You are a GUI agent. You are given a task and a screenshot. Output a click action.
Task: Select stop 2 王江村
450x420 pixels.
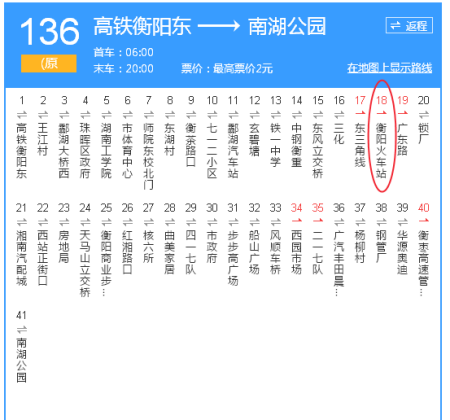43,139
